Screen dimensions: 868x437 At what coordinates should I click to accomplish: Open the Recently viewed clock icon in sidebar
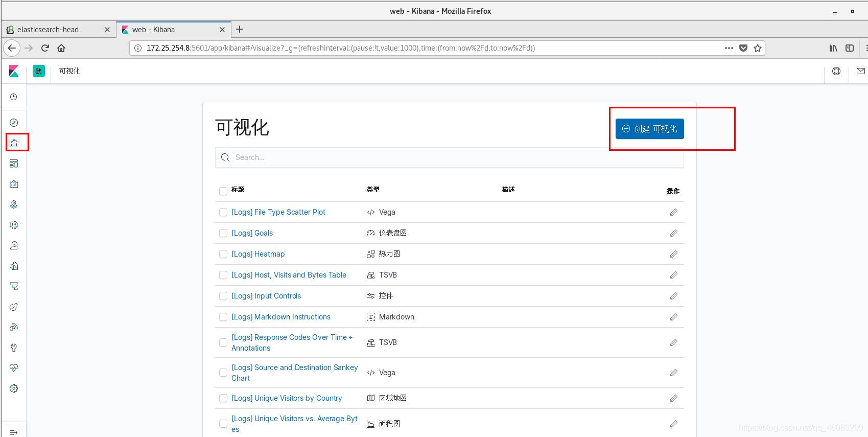coord(14,97)
